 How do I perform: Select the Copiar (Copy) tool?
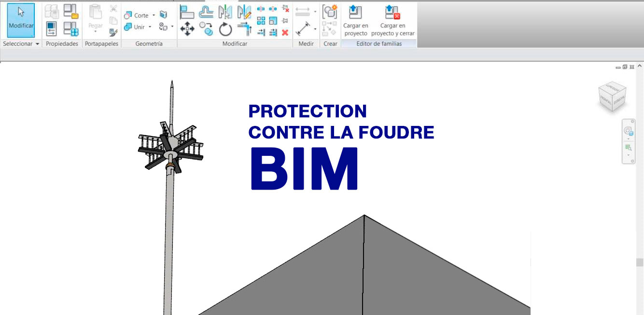tap(206, 28)
